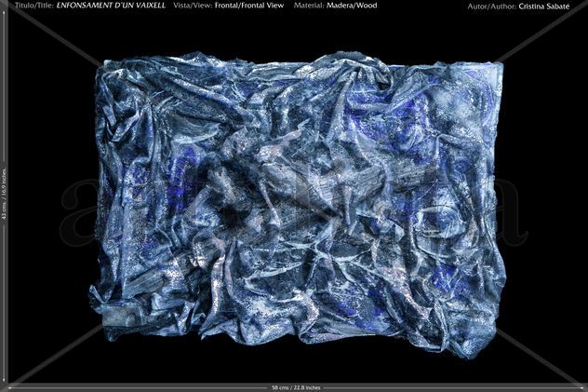
Task: Open author name Cristina Sabaté
Action: 544,7
